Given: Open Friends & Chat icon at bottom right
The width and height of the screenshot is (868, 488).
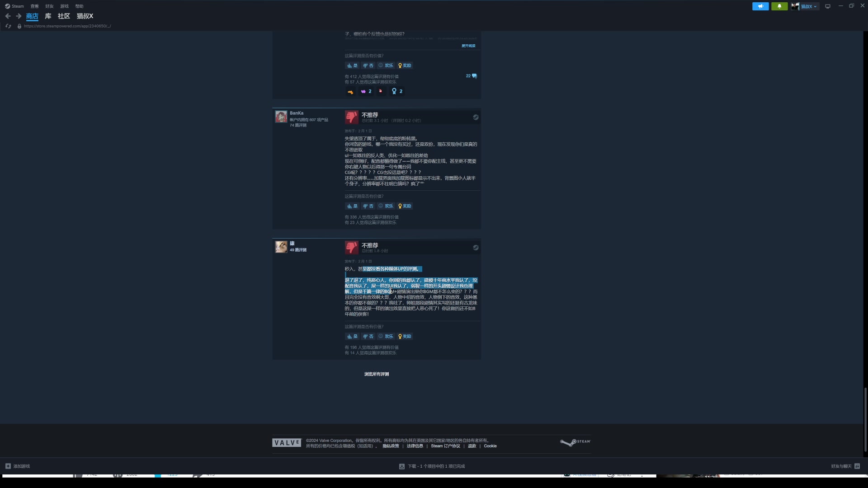Looking at the screenshot, I should (x=857, y=466).
